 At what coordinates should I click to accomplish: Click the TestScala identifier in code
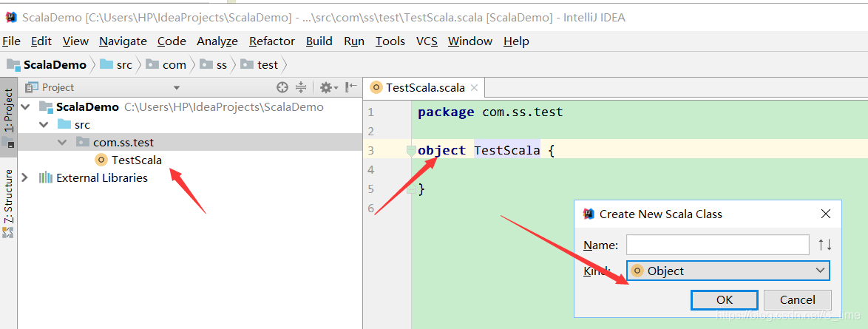coord(506,150)
